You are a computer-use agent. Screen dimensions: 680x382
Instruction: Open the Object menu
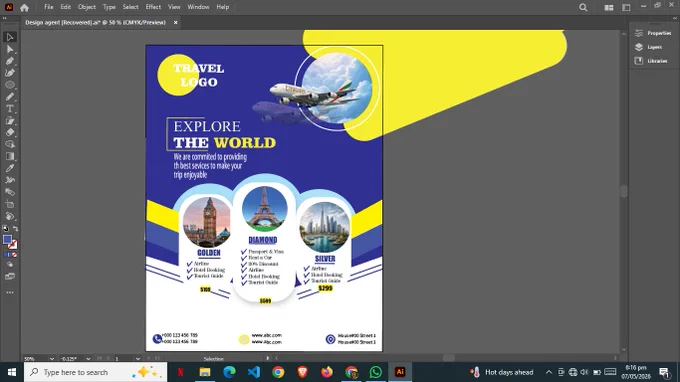87,7
